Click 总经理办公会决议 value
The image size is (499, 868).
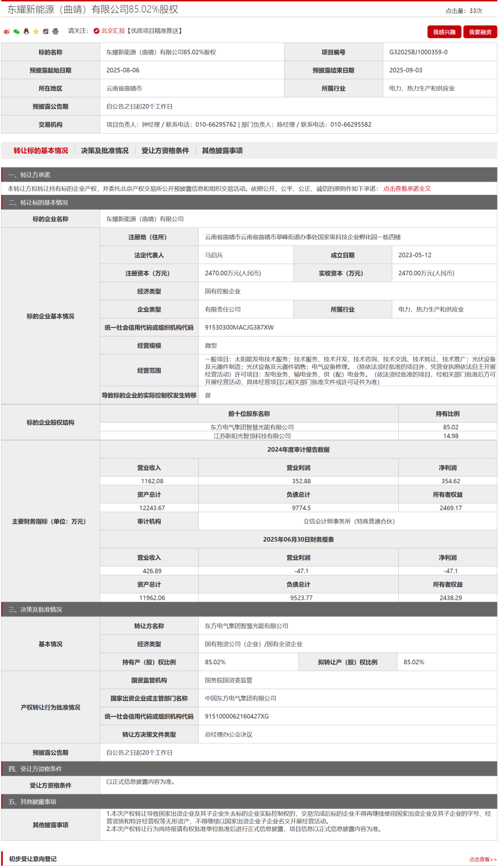point(229,734)
